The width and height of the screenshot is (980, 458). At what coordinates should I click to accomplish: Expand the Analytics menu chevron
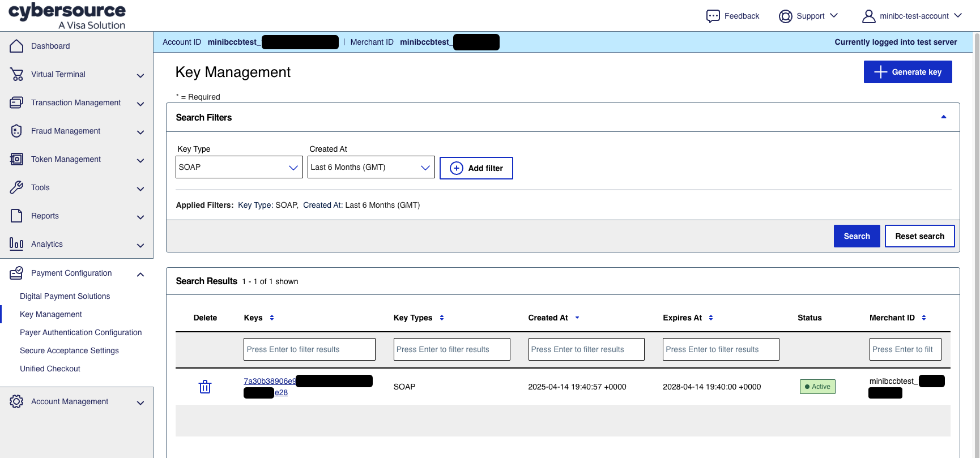click(x=140, y=245)
